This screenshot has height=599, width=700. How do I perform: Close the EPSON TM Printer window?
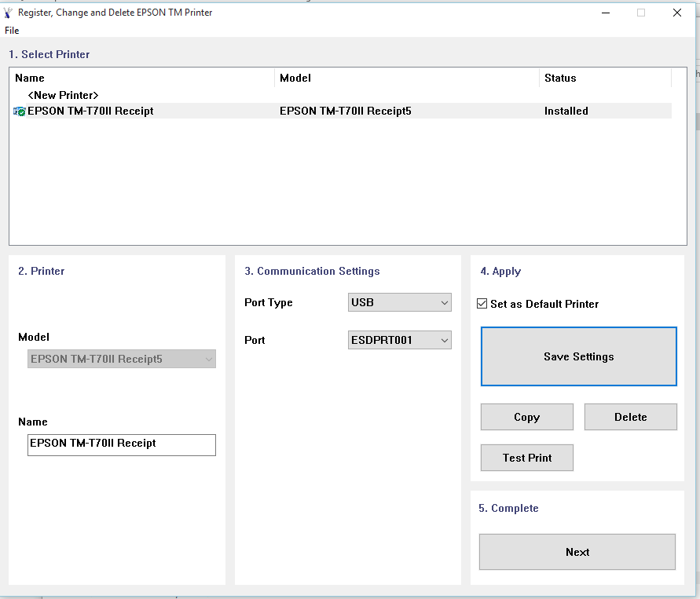pos(676,13)
